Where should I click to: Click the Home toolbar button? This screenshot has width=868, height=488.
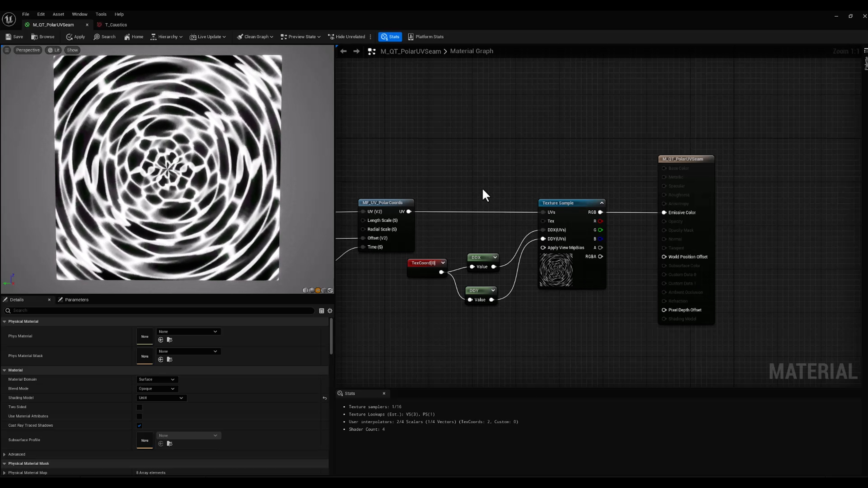point(134,37)
